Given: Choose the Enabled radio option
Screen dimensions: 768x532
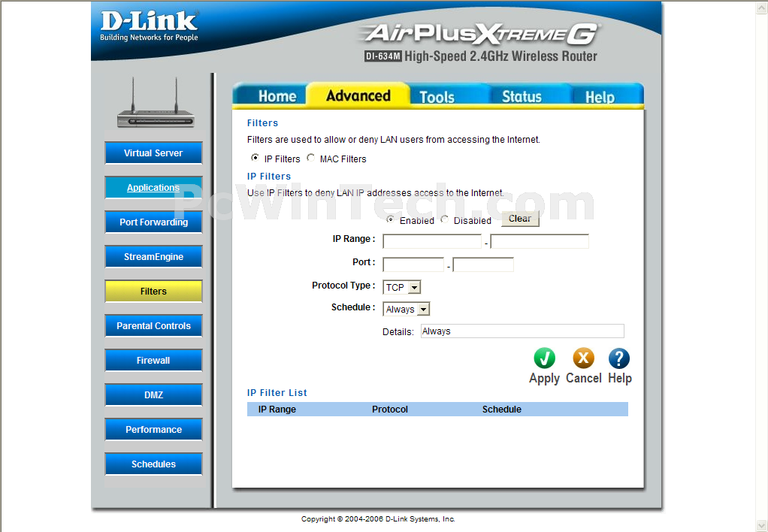Looking at the screenshot, I should [x=390, y=219].
